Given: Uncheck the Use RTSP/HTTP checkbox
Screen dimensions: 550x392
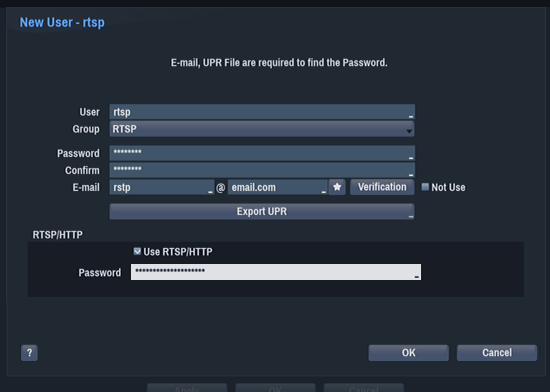Looking at the screenshot, I should point(137,251).
